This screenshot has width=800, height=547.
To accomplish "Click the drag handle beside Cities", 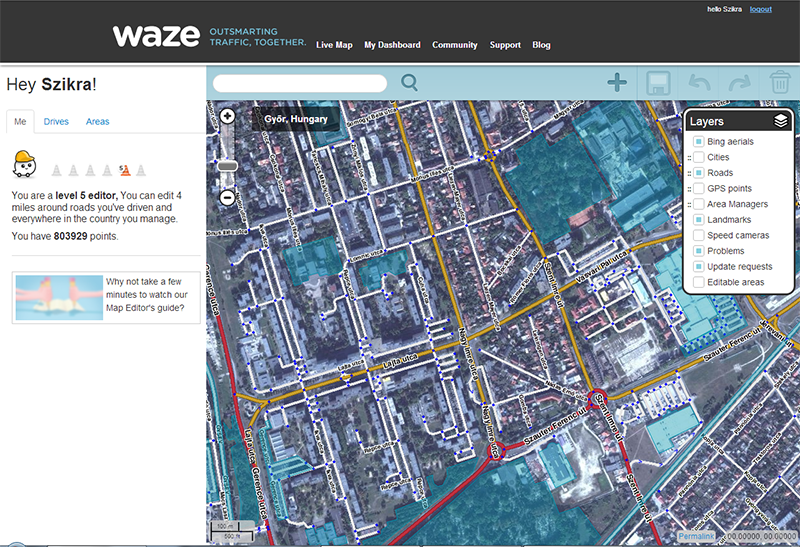I will [x=689, y=158].
